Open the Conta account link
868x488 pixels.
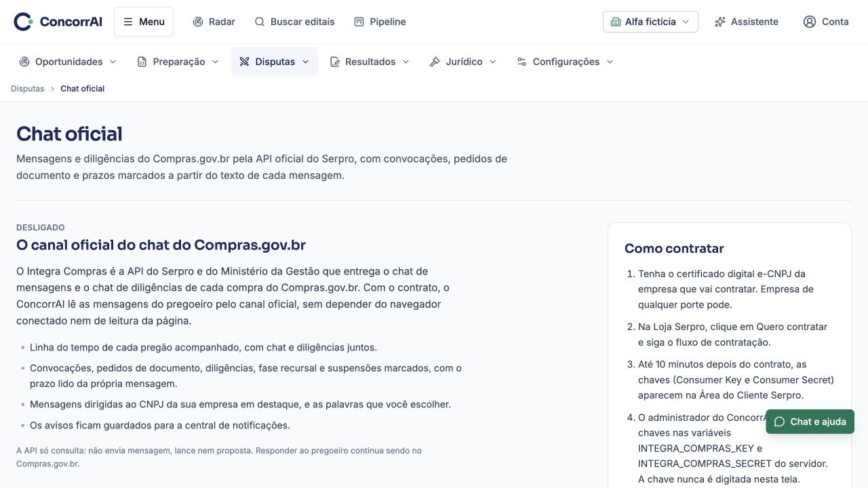[x=826, y=22]
